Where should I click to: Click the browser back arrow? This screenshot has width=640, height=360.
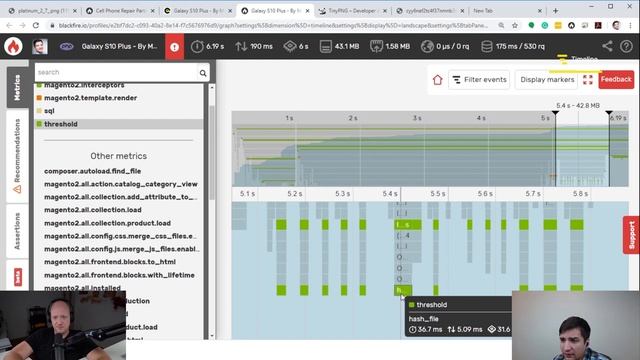(9, 25)
